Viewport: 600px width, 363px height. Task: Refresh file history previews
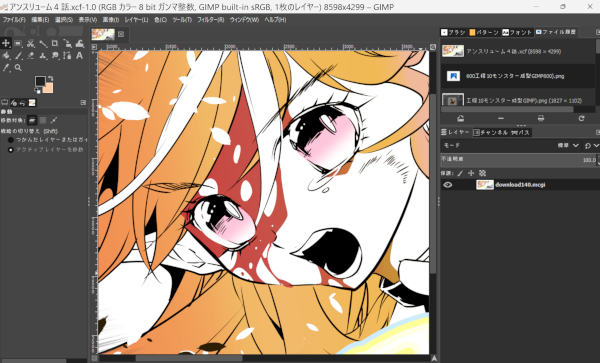point(581,119)
